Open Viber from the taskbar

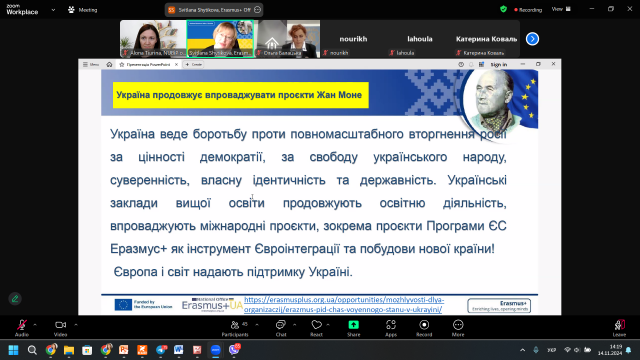(x=234, y=349)
